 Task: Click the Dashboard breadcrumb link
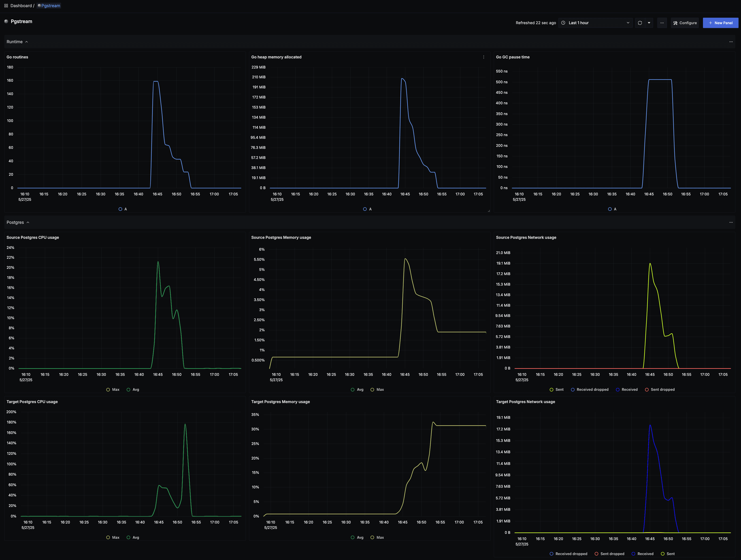[x=21, y=6]
